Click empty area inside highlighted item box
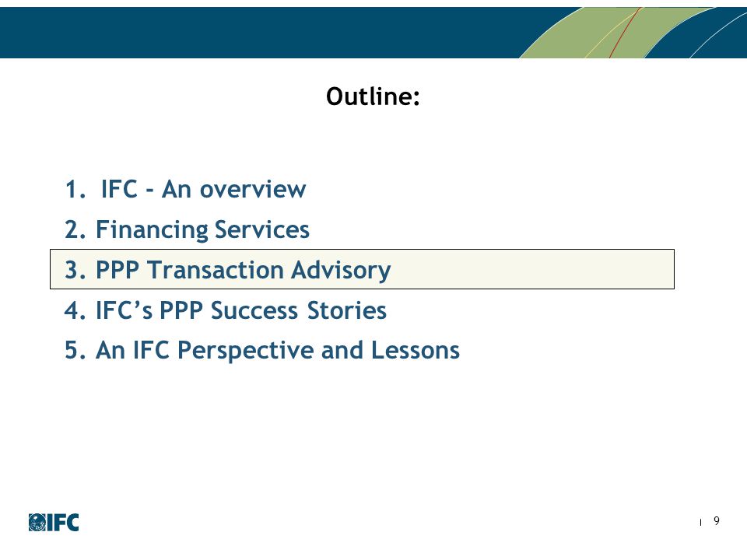Image resolution: width=747 pixels, height=560 pixels. pos(534,269)
